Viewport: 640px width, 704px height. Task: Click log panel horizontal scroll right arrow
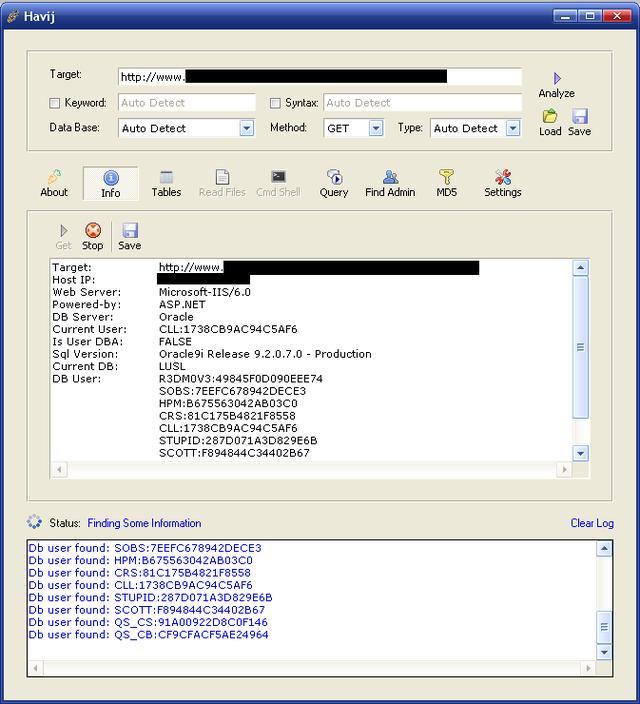(588, 668)
